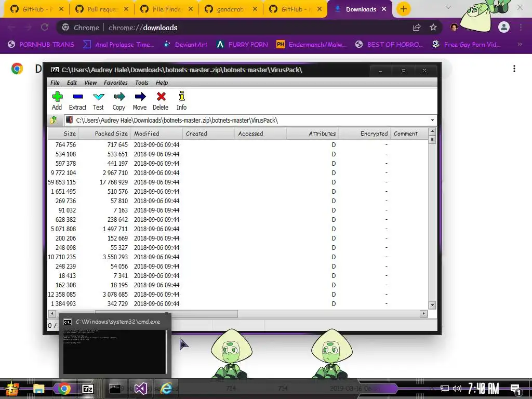
Task: Expand the 7-Zip address path dropdown
Action: [x=432, y=120]
